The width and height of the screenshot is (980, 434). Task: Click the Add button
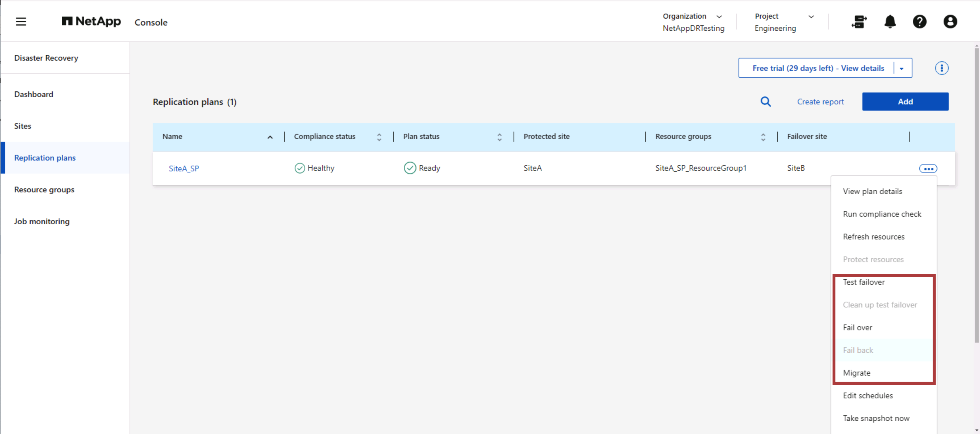tap(906, 102)
